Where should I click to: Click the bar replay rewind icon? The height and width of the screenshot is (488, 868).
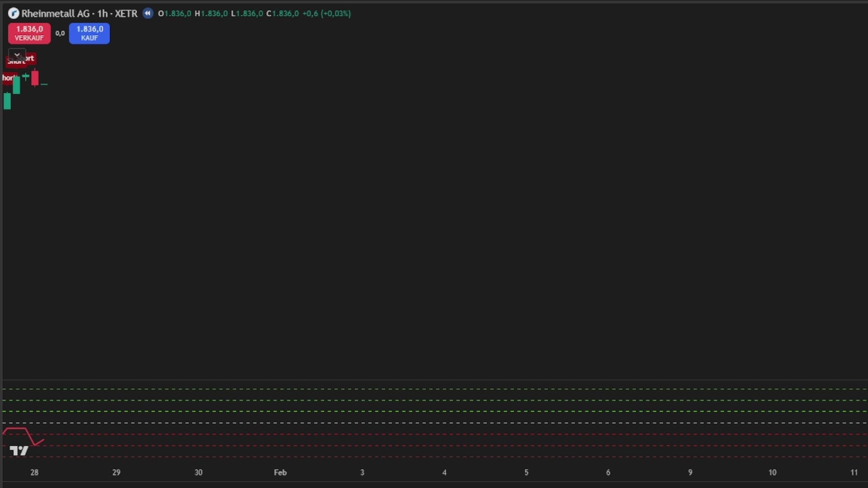pyautogui.click(x=148, y=13)
